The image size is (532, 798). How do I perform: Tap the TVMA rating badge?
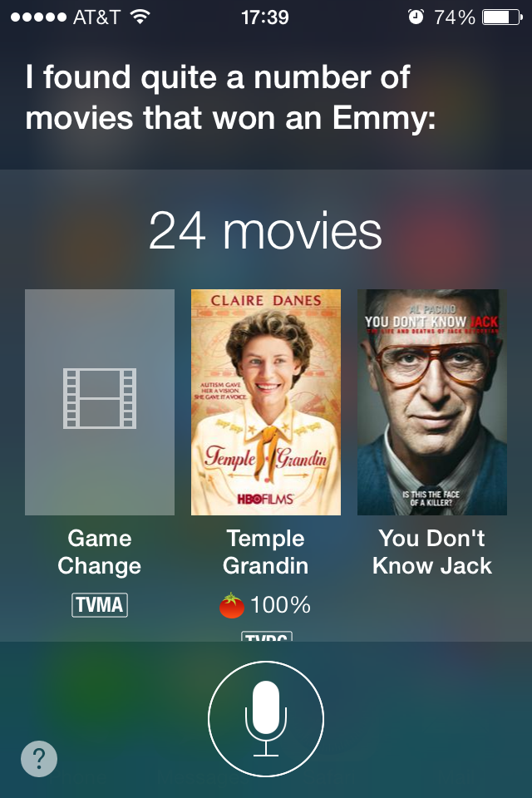click(x=99, y=604)
